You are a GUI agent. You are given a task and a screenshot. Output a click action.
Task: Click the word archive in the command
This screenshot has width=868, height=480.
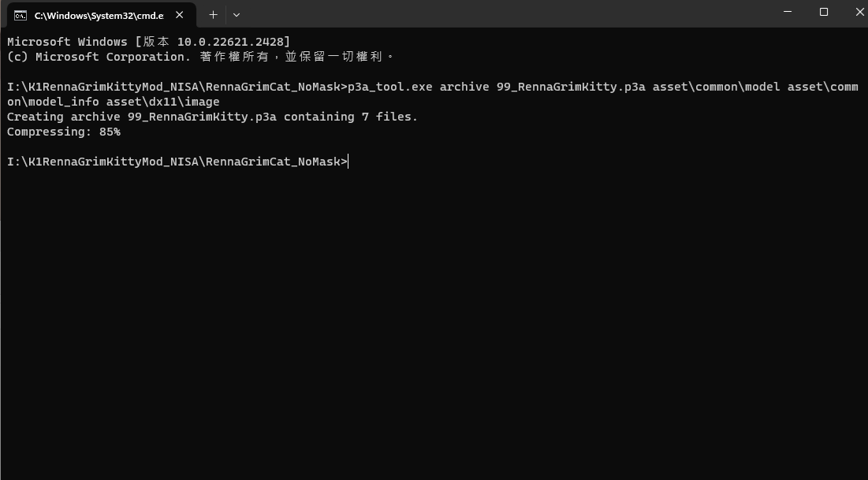coord(464,87)
